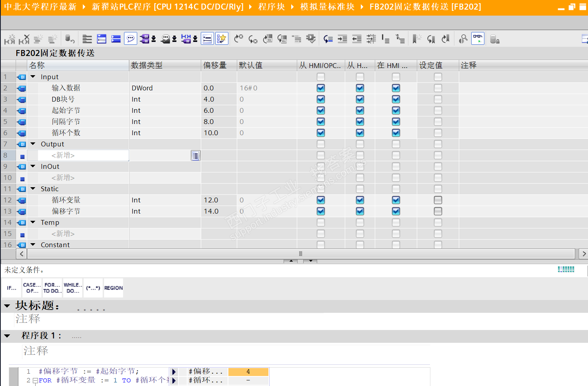Collapse the Input section
This screenshot has width=588, height=386.
(x=33, y=76)
